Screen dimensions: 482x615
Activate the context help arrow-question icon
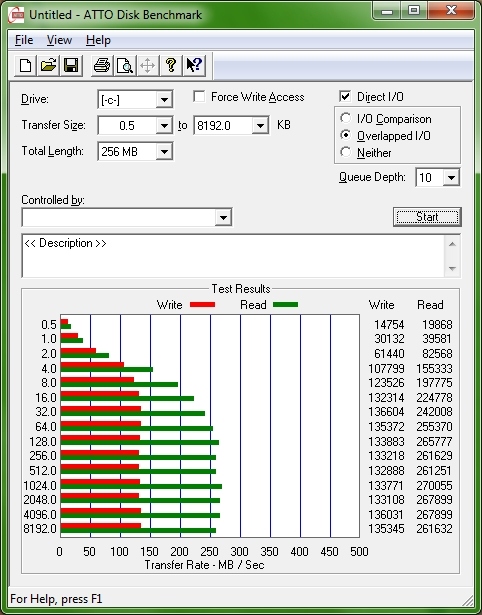[x=194, y=65]
